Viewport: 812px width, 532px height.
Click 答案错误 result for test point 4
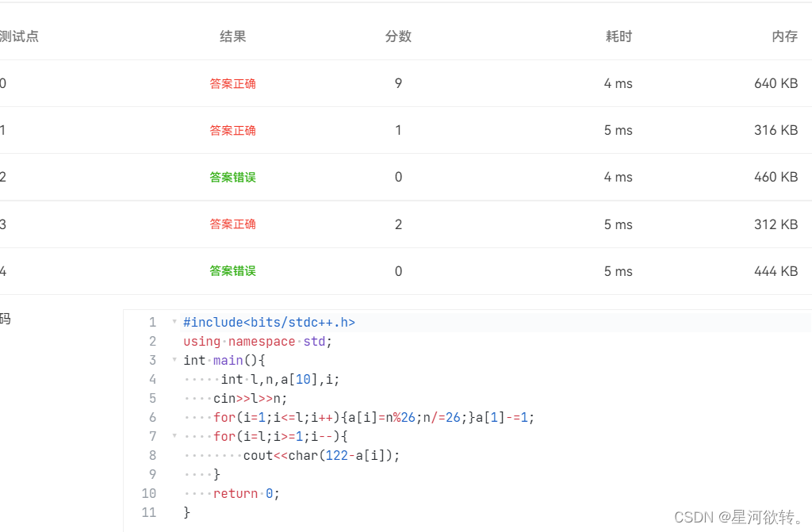[x=232, y=270]
